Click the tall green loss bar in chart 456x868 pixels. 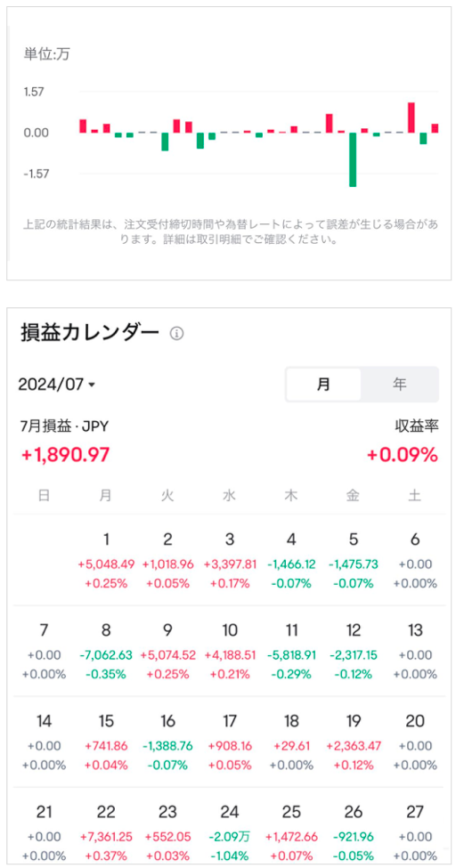353,159
